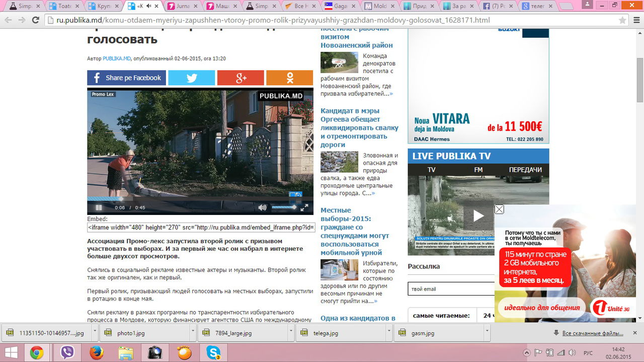This screenshot has width=644, height=362.
Task: Open Chrome from the taskbar
Action: point(36,353)
